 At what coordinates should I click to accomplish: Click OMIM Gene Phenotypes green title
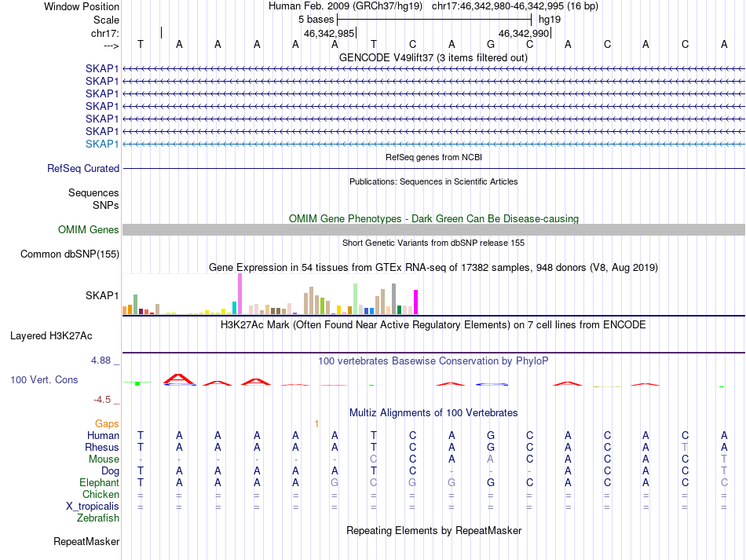pyautogui.click(x=433, y=219)
